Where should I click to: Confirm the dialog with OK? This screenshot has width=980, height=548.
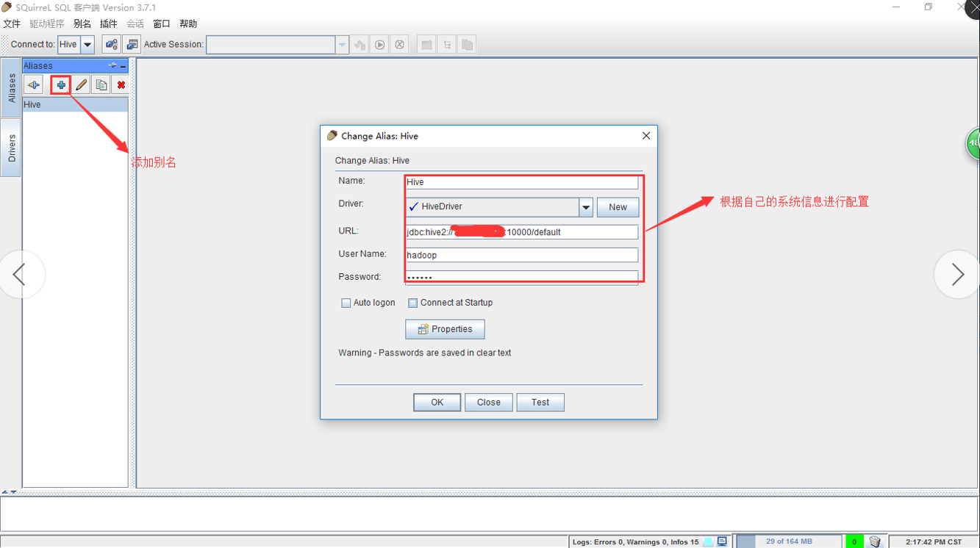click(x=437, y=403)
